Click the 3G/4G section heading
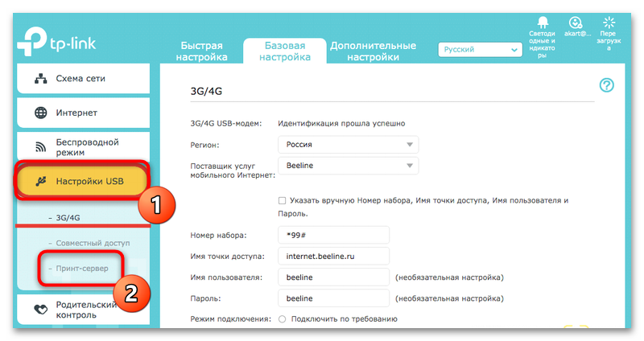Image resolution: width=644 pixels, height=341 pixels. tap(206, 91)
